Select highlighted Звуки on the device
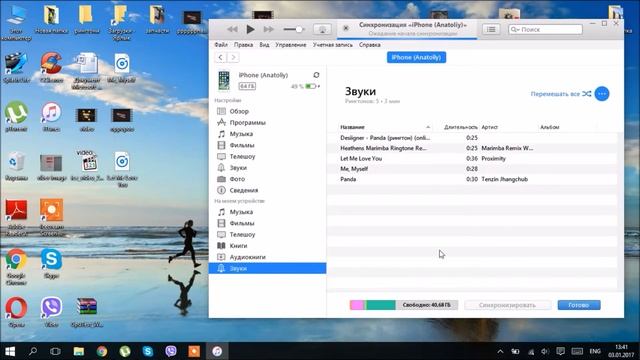Image resolution: width=640 pixels, height=360 pixels. coord(267,268)
